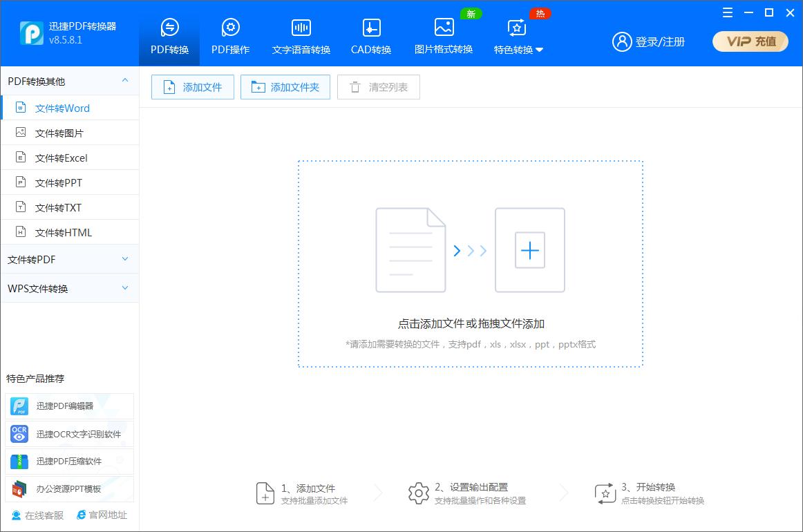803x532 pixels.
Task: Click the 添加文件 button
Action: click(x=192, y=86)
